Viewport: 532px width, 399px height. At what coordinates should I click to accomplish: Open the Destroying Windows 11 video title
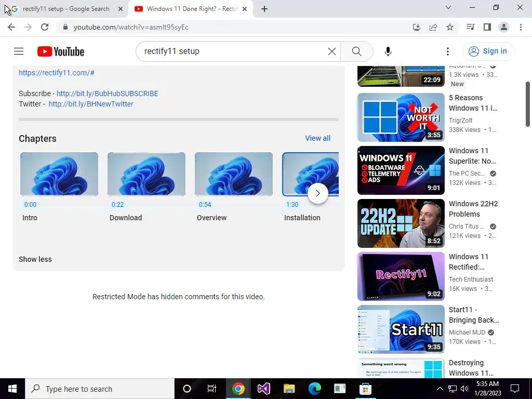click(471, 368)
